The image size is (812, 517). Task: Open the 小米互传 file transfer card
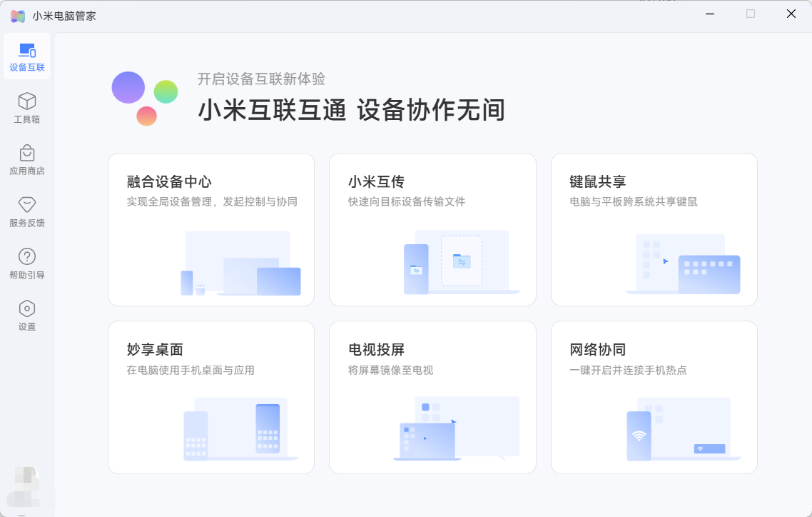(432, 229)
